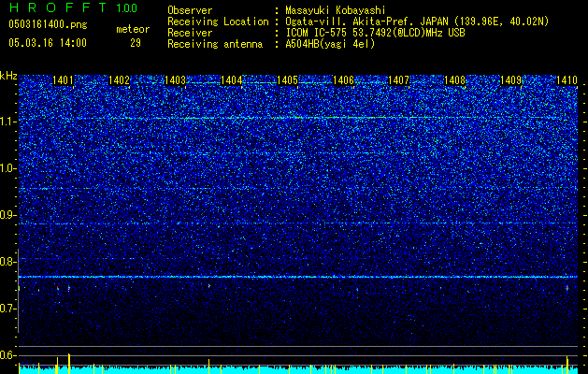Click the 1407 time marker
The width and height of the screenshot is (588, 374).
(x=398, y=80)
